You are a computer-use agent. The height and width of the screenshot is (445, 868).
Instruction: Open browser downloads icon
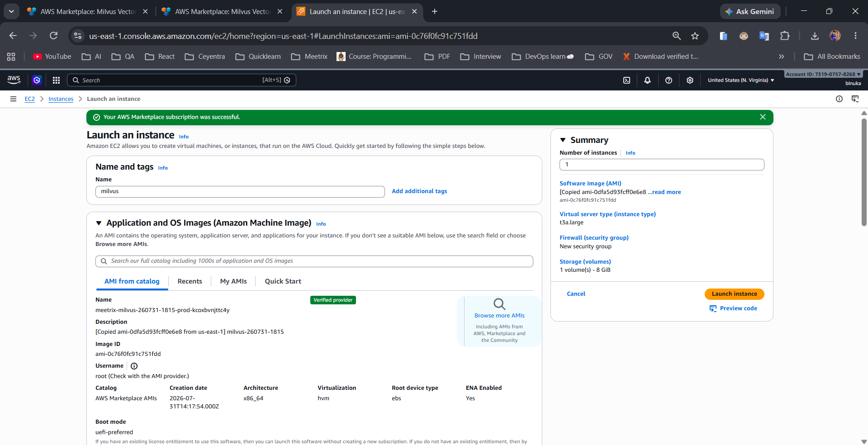click(815, 36)
